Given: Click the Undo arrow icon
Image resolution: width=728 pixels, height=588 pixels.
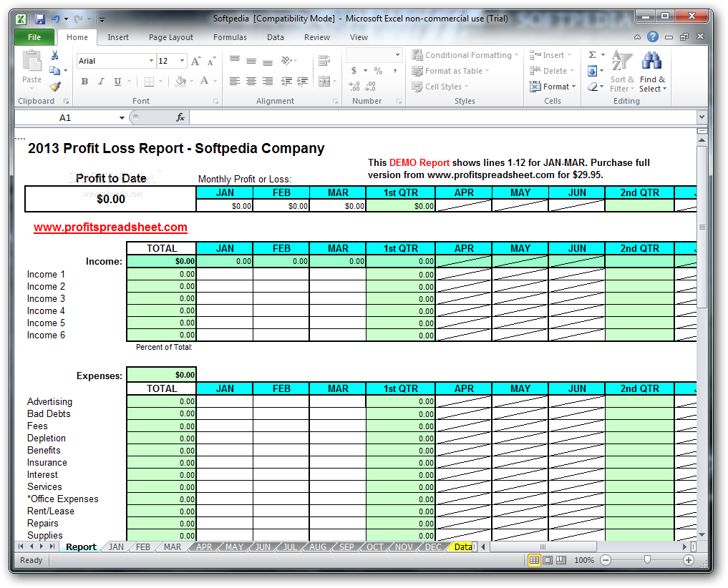Looking at the screenshot, I should (x=56, y=19).
